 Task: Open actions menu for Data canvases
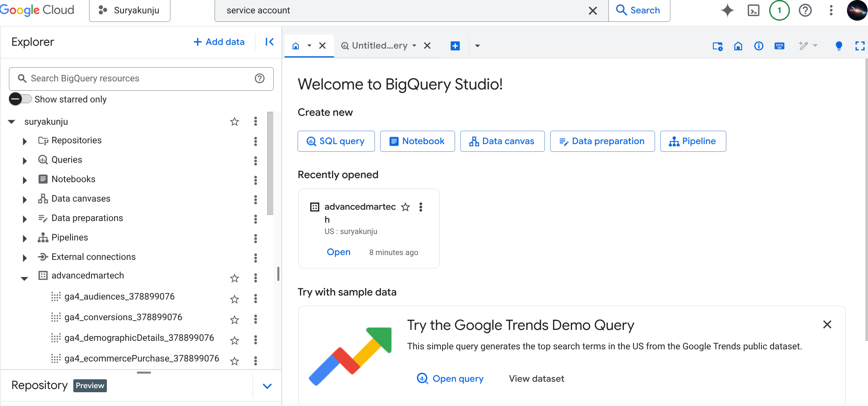pyautogui.click(x=255, y=200)
